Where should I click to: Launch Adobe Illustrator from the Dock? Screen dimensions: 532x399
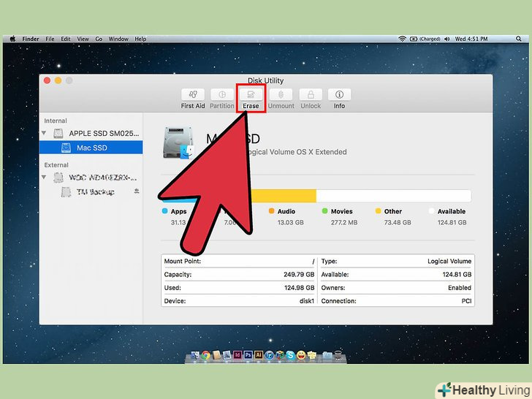click(x=259, y=355)
